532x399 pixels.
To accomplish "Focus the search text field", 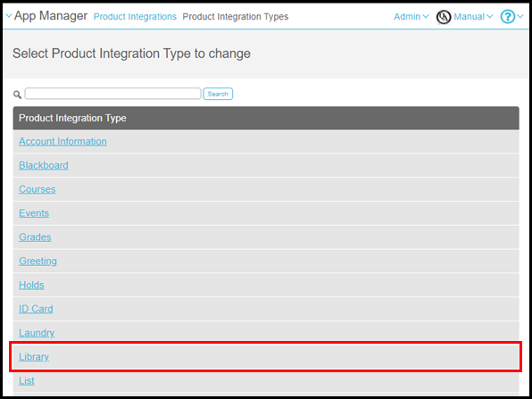I will tap(113, 94).
